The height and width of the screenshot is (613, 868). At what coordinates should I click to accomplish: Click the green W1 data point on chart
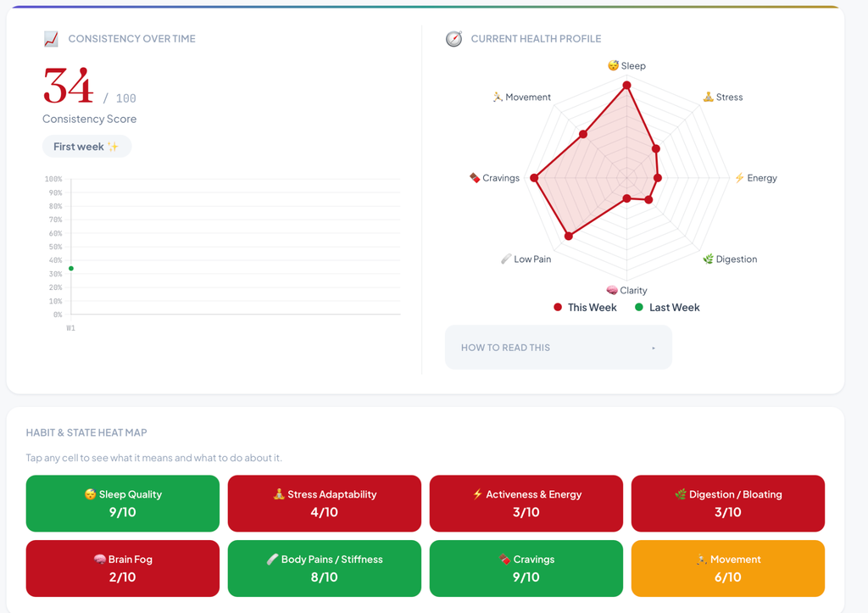pos(71,269)
